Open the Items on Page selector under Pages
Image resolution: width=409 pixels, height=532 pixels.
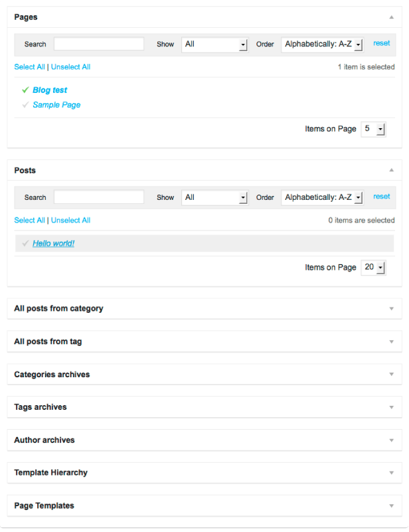click(x=373, y=129)
